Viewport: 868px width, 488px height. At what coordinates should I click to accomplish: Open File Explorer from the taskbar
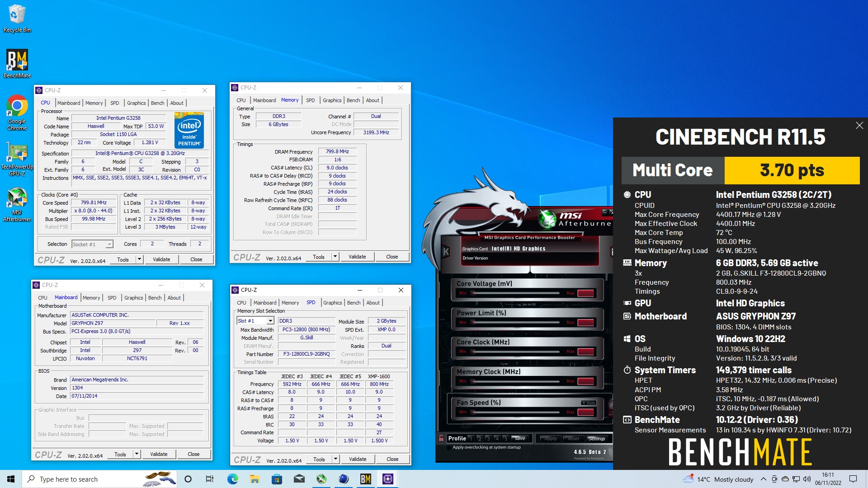tap(255, 479)
